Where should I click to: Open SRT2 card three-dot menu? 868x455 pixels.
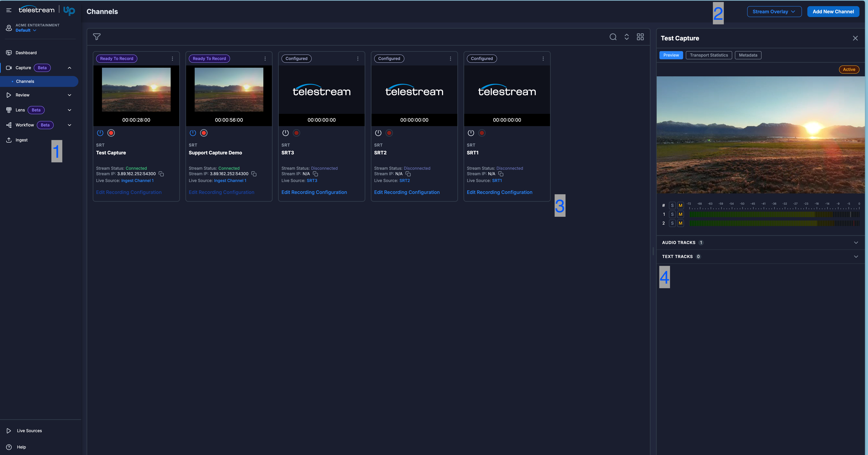451,59
